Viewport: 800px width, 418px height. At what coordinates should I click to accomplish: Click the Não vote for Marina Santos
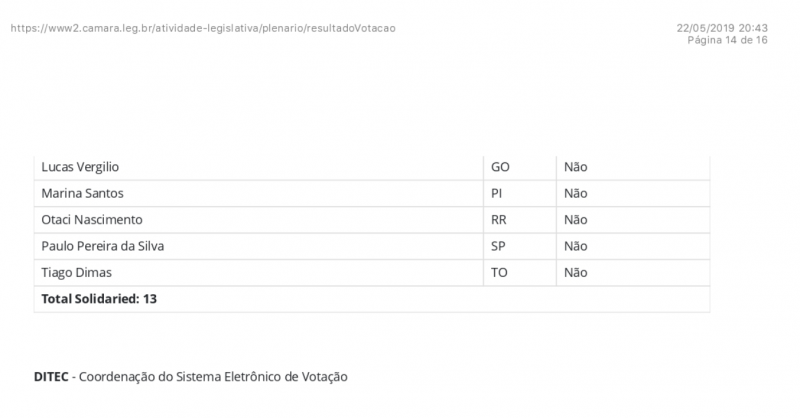575,193
